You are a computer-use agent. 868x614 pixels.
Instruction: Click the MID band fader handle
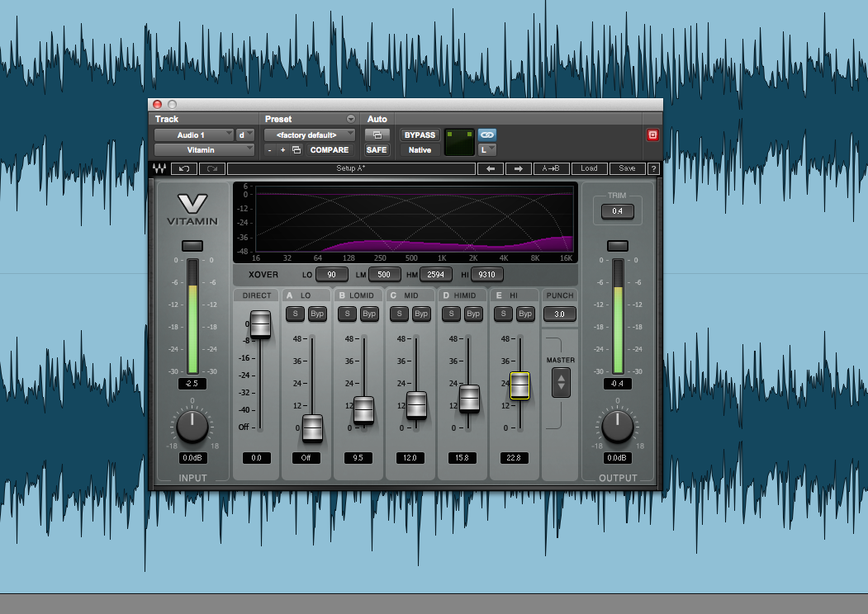pos(416,405)
